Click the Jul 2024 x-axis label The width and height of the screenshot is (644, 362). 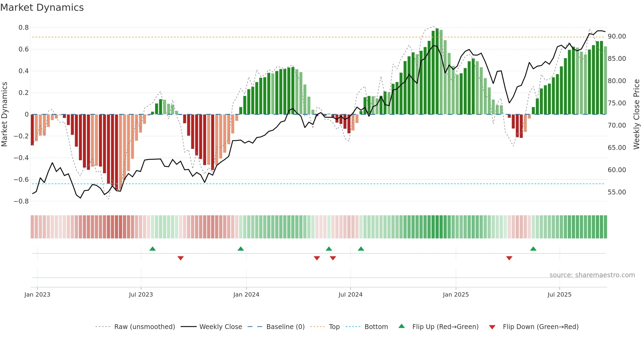click(x=350, y=294)
